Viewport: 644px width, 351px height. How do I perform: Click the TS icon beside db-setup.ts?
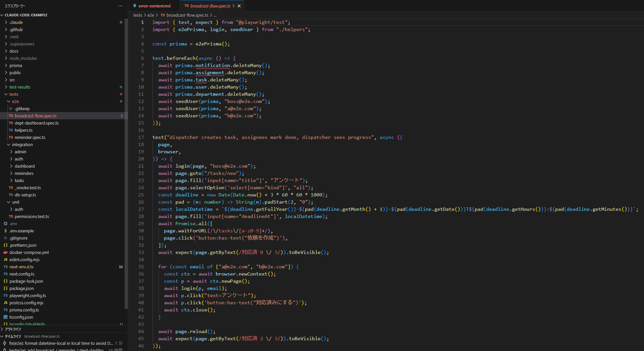[11, 195]
